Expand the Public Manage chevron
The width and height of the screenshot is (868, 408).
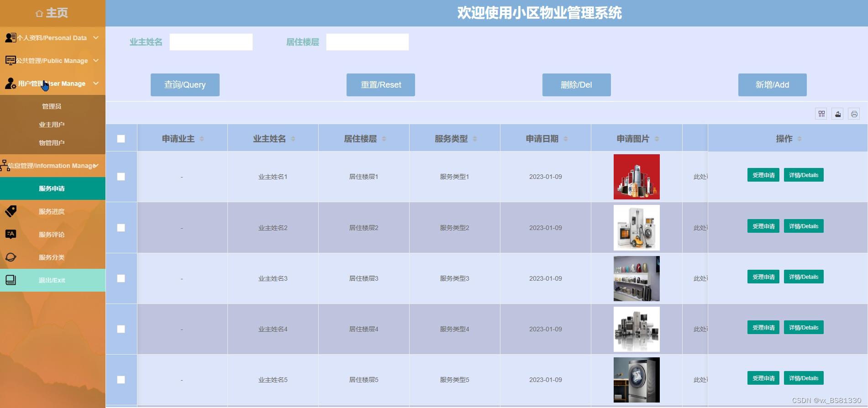(x=96, y=60)
